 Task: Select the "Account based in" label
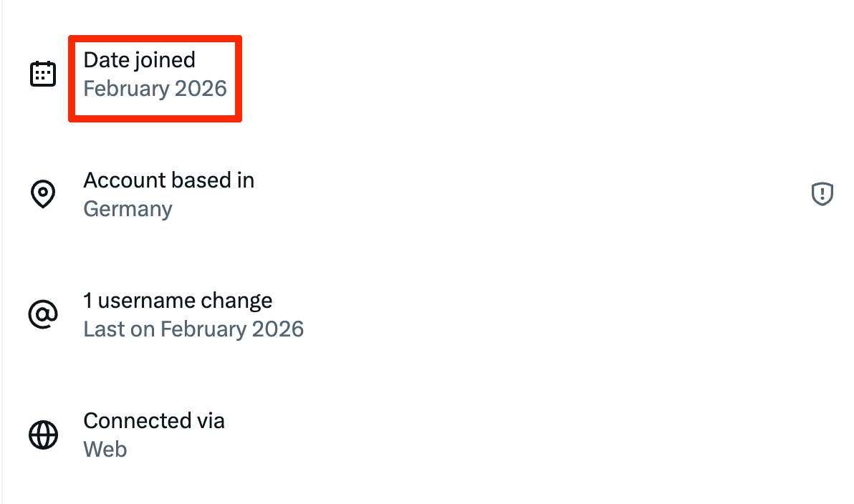point(168,180)
